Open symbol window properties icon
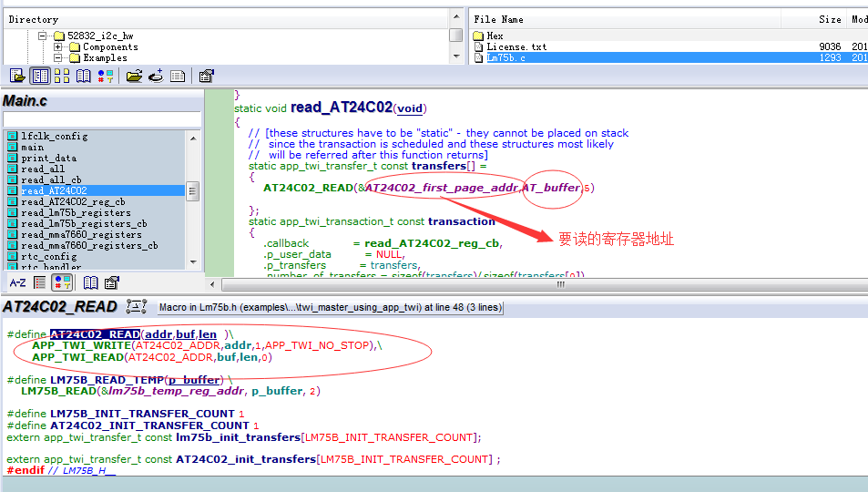This screenshot has width=868, height=492. [x=112, y=283]
